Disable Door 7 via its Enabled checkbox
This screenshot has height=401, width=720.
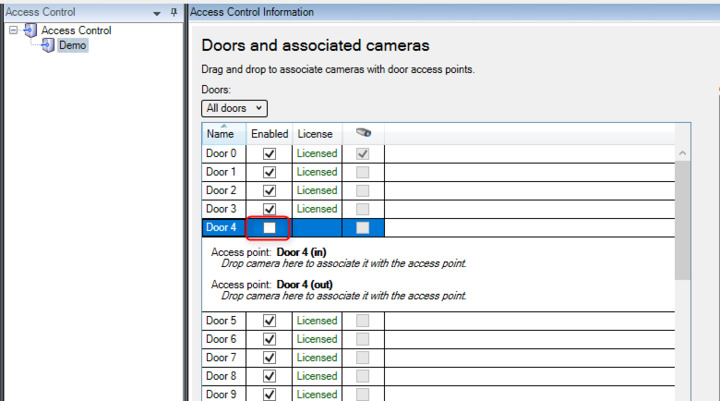(x=269, y=357)
